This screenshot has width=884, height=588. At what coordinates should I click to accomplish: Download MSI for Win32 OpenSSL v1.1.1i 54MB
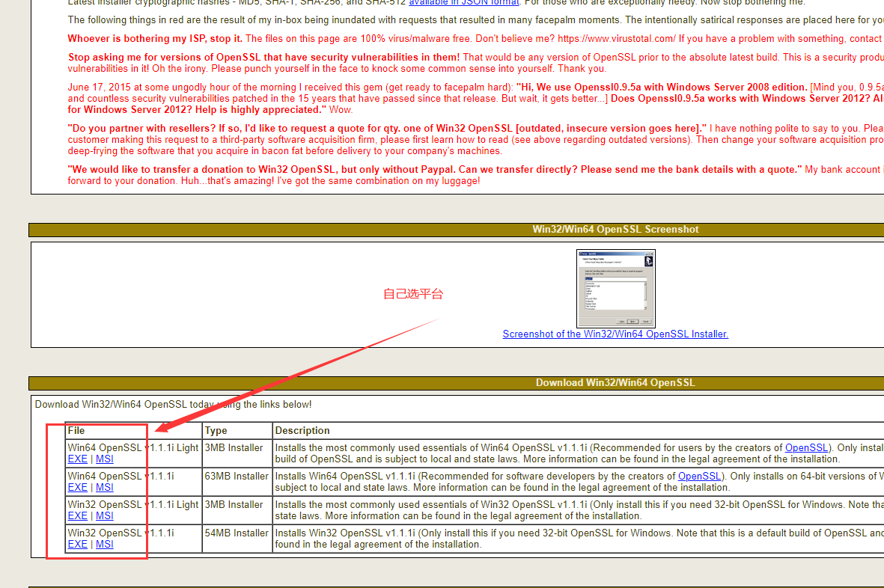pyautogui.click(x=104, y=544)
